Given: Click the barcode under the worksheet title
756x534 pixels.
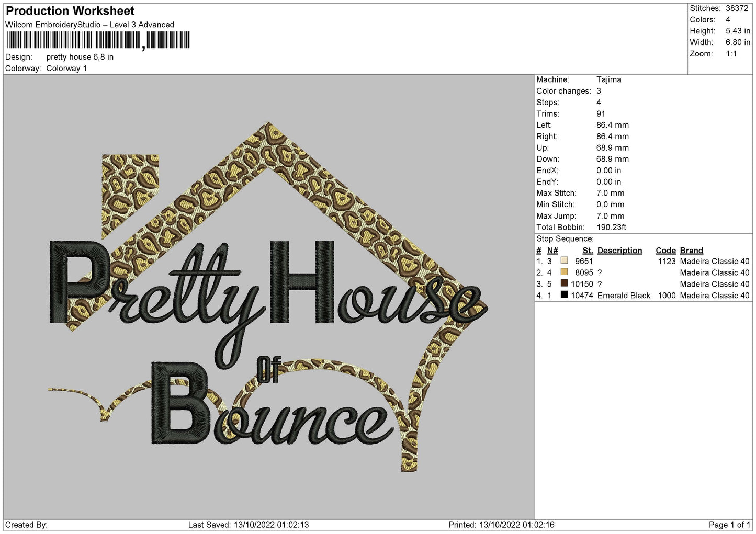Looking at the screenshot, I should [x=99, y=40].
